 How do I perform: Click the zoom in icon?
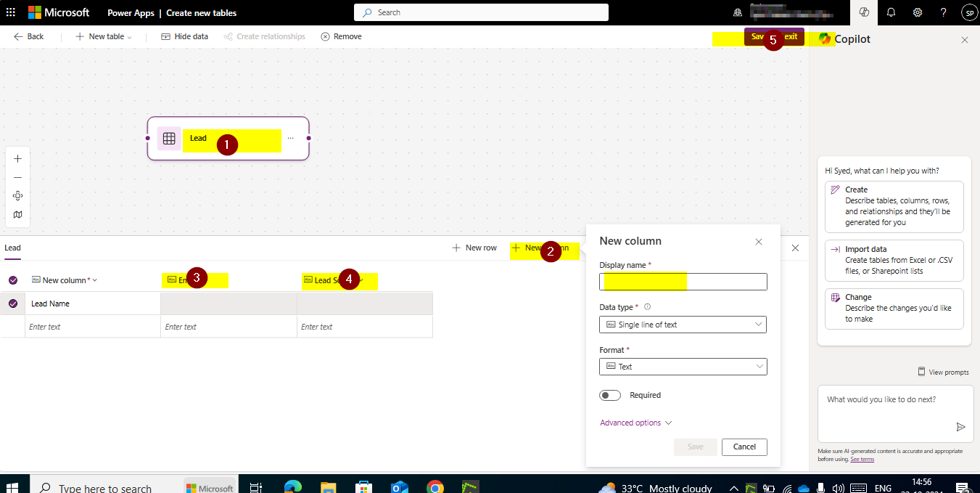click(x=17, y=158)
